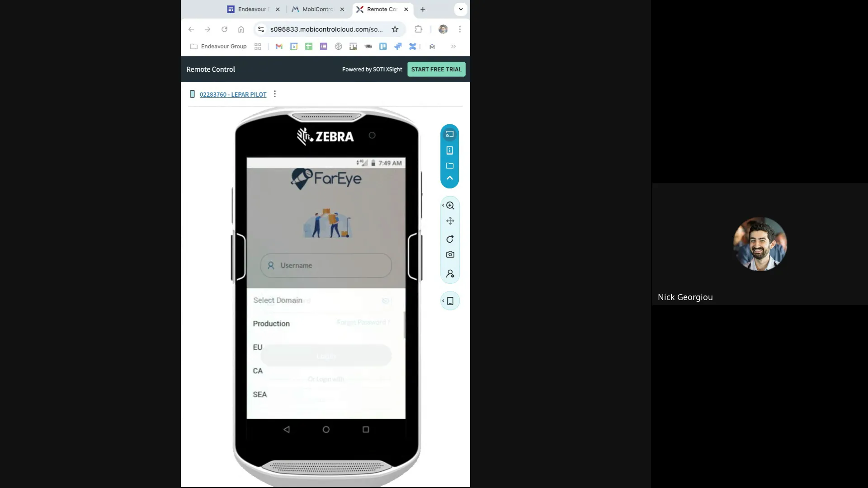This screenshot has height=488, width=868.
Task: Open the Chrome profile avatar
Action: coord(443,29)
